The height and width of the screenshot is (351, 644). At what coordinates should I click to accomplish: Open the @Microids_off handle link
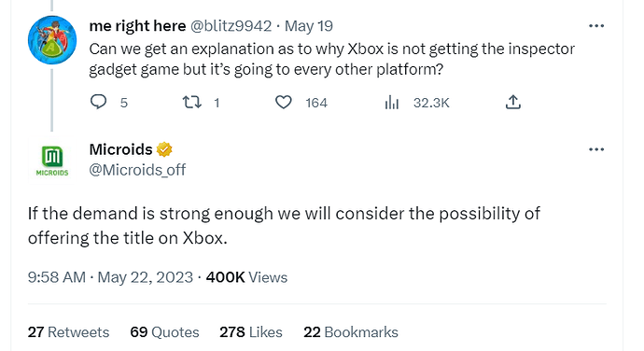137,169
